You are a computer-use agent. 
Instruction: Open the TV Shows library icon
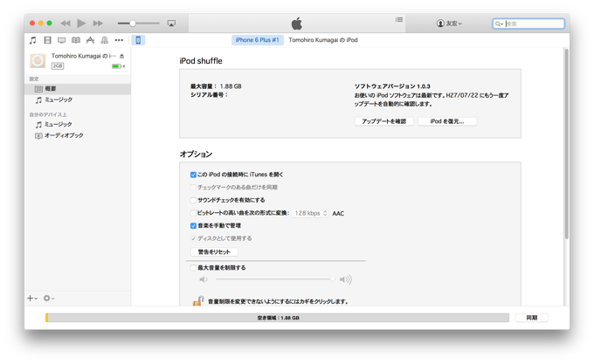[x=61, y=40]
